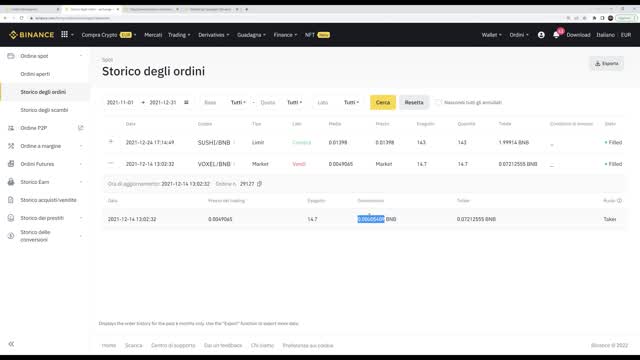640x360 pixels.
Task: Expand the Finance menu
Action: [x=285, y=35]
